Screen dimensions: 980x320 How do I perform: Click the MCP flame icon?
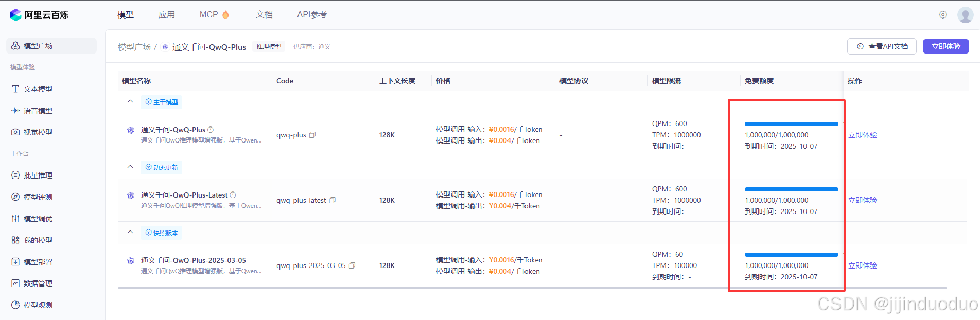tap(225, 14)
